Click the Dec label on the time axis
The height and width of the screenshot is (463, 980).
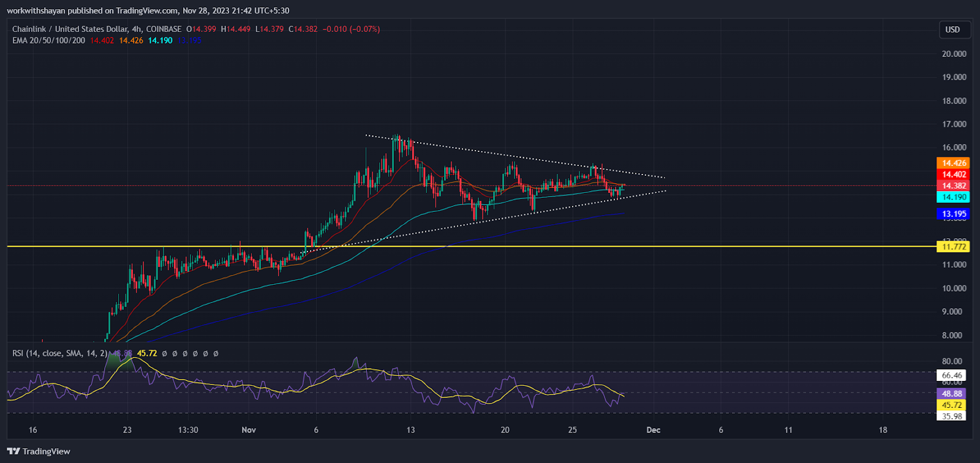pyautogui.click(x=654, y=430)
